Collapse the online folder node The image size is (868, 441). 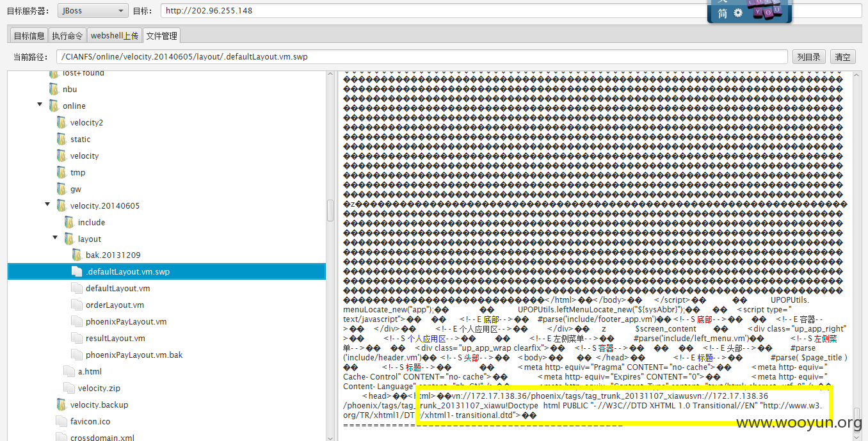(40, 106)
